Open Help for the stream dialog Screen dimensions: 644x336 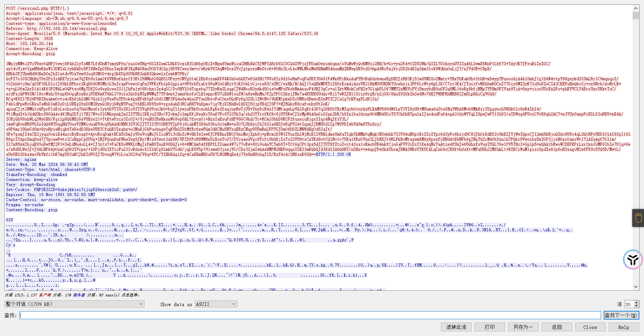pos(624,327)
